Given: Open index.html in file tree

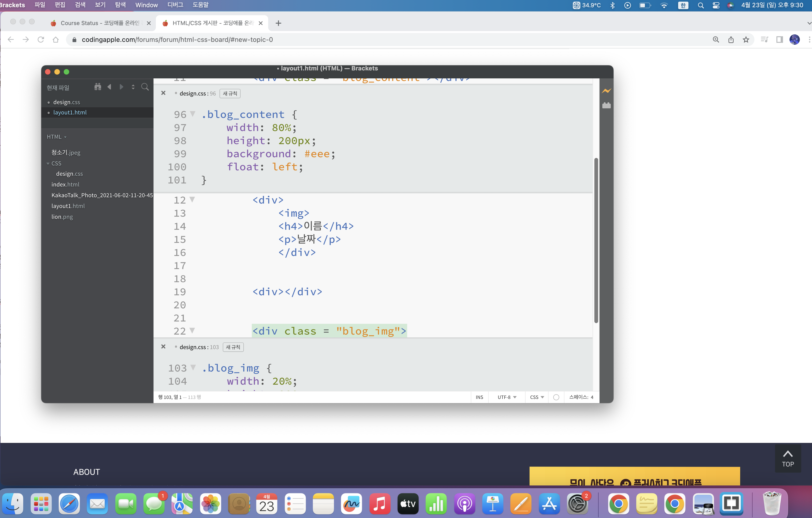Looking at the screenshot, I should pos(66,184).
